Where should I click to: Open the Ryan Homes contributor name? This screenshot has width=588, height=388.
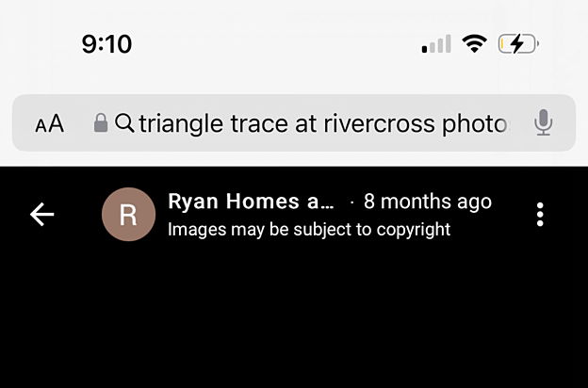pyautogui.click(x=251, y=202)
